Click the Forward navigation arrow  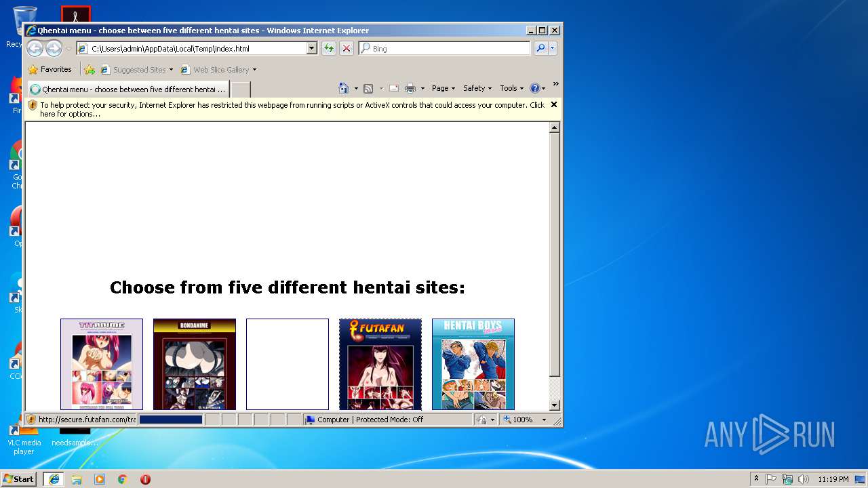click(54, 48)
